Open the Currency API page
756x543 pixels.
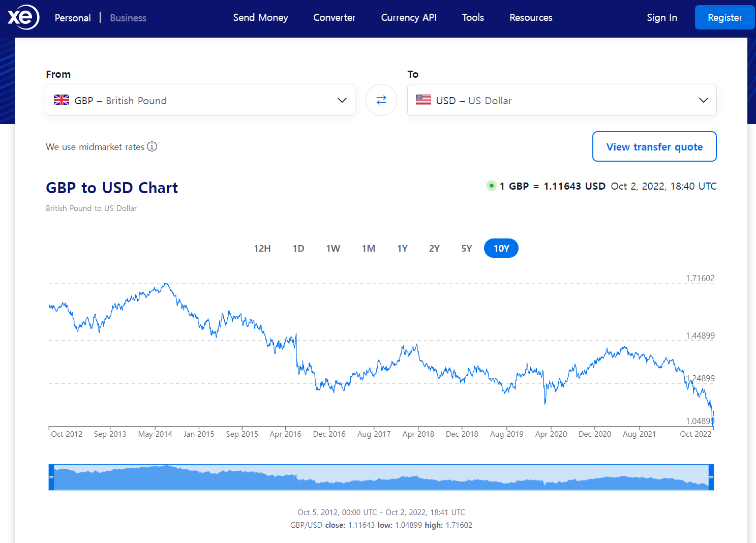pyautogui.click(x=409, y=17)
